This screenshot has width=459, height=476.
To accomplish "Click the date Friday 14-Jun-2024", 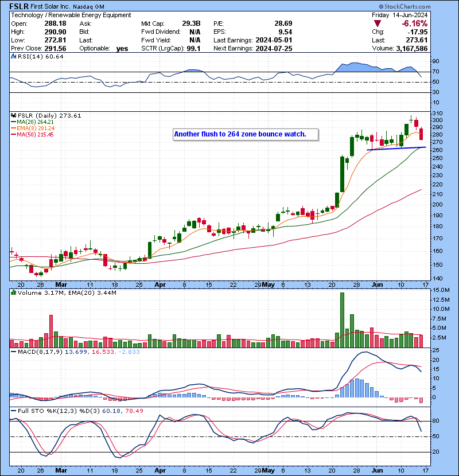I will click(x=399, y=15).
